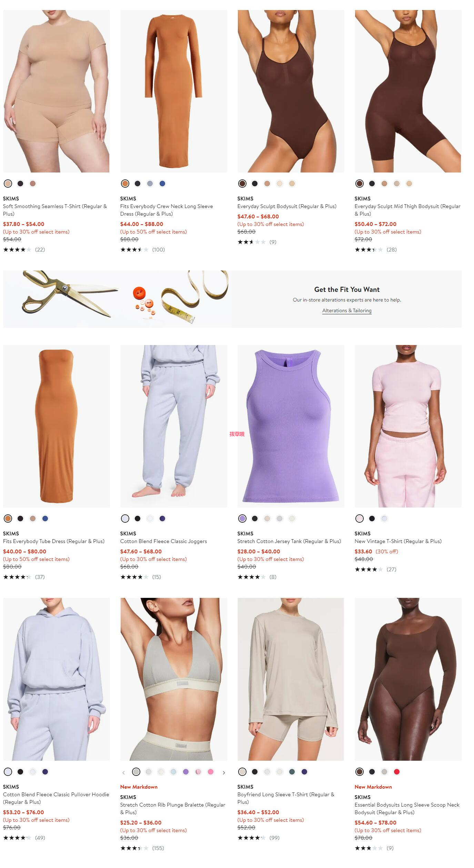Show previous colors for Plunge Bralette
The width and height of the screenshot is (474, 868).
pyautogui.click(x=123, y=772)
